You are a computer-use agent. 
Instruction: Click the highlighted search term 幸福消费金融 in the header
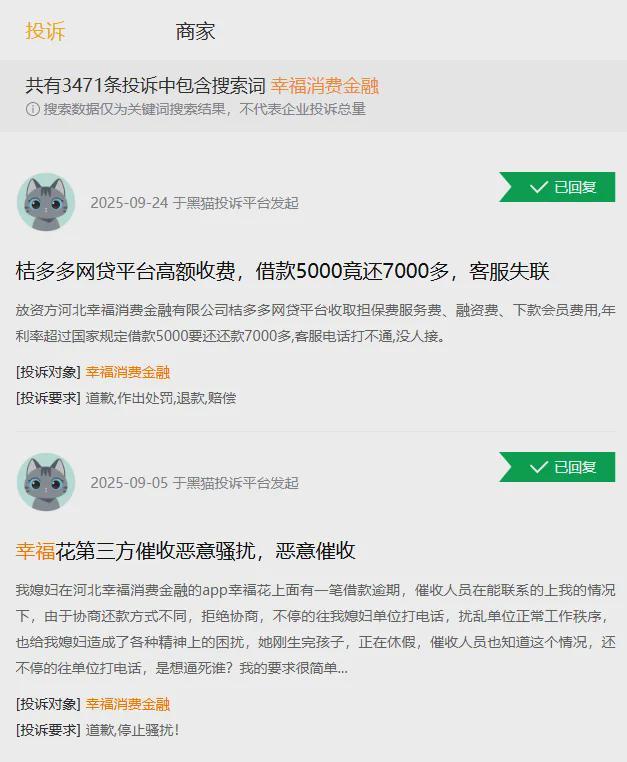(x=325, y=86)
